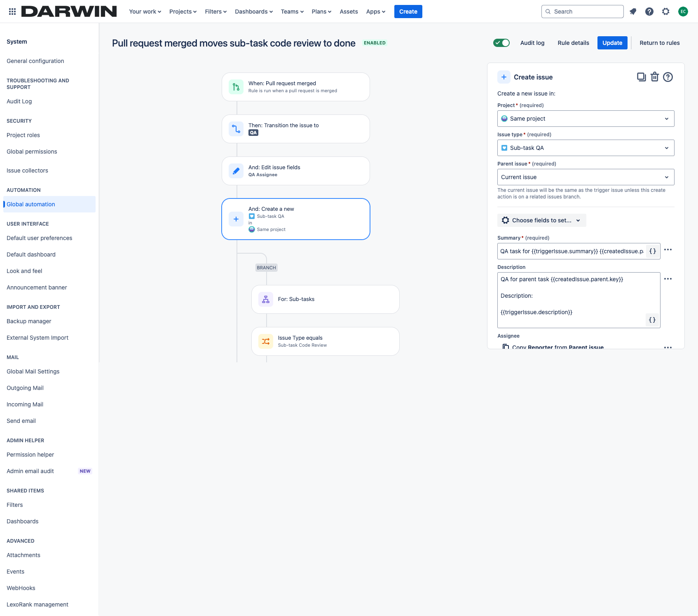Return to rules list
Image resolution: width=698 pixels, height=616 pixels.
click(660, 43)
